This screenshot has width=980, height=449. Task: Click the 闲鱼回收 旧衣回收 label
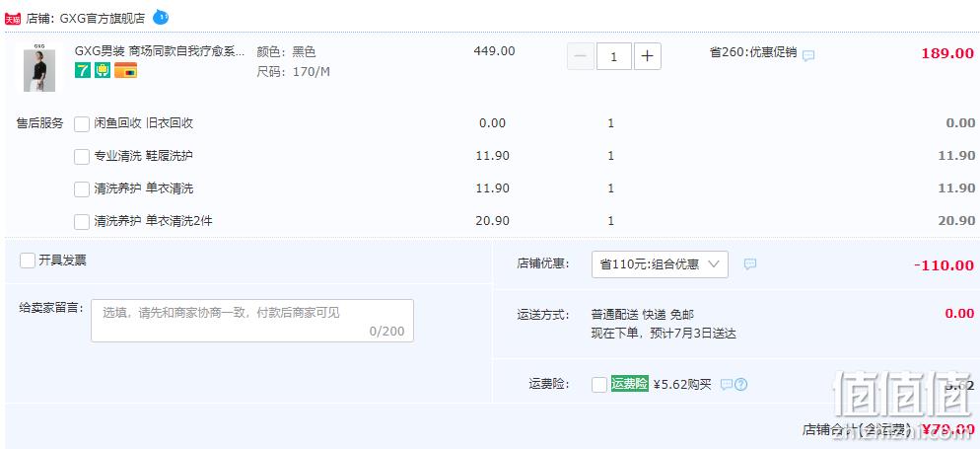(x=144, y=123)
